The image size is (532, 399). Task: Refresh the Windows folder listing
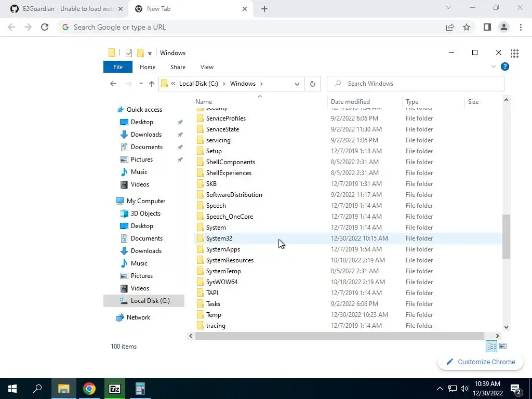click(x=312, y=84)
